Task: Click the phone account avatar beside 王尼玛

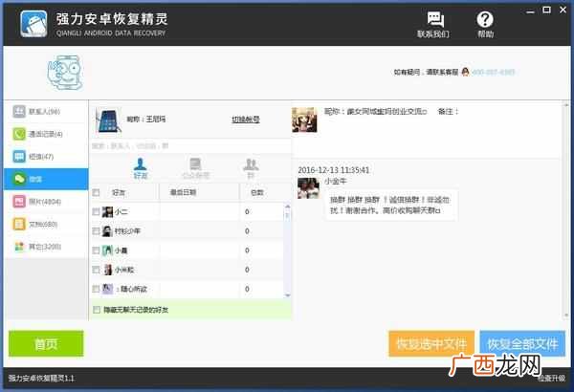Action: click(108, 120)
